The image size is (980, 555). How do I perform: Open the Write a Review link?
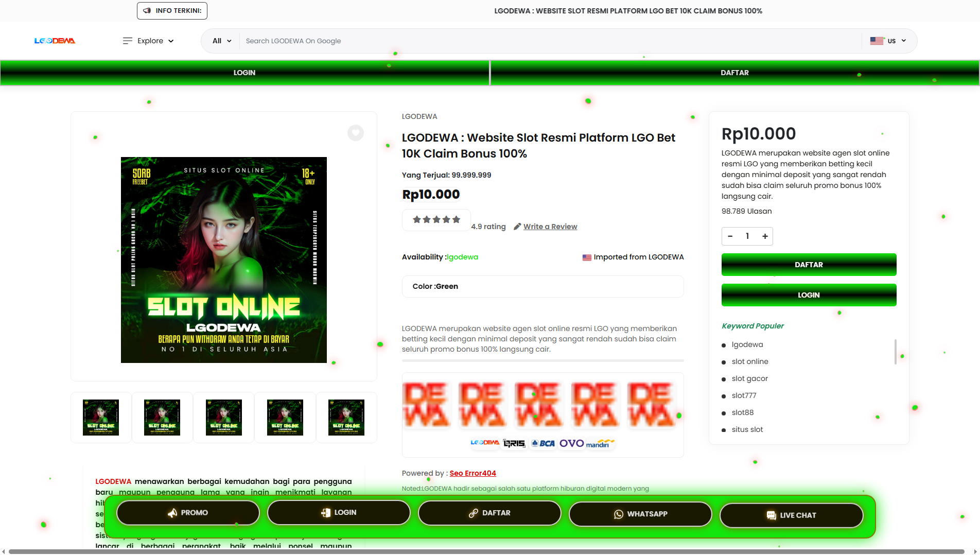pos(550,227)
